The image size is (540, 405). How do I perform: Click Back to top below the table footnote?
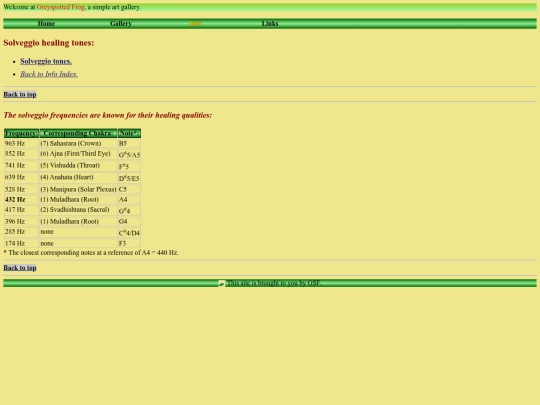coord(20,268)
